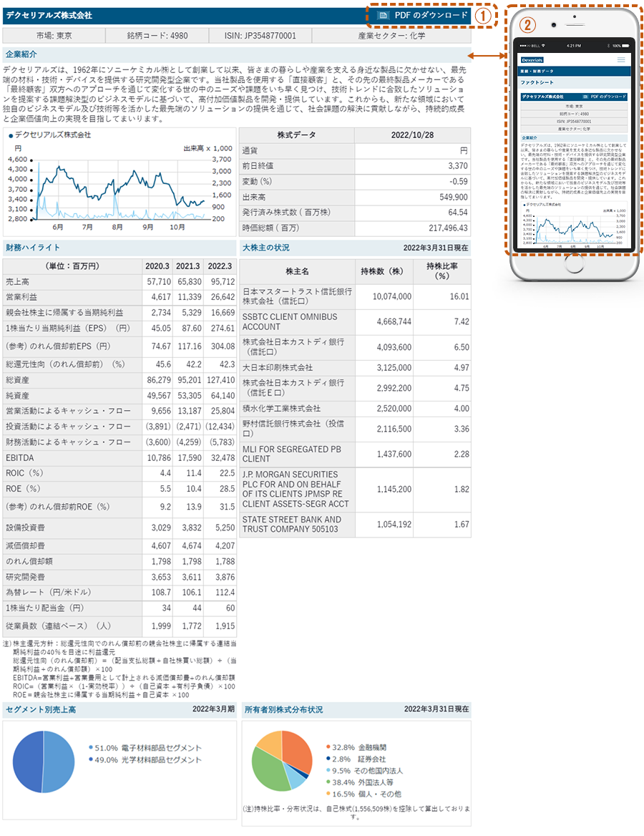Click the 所有者別株式分布状況 section heading
Viewport: 644px width, 836px height.
pos(283,709)
